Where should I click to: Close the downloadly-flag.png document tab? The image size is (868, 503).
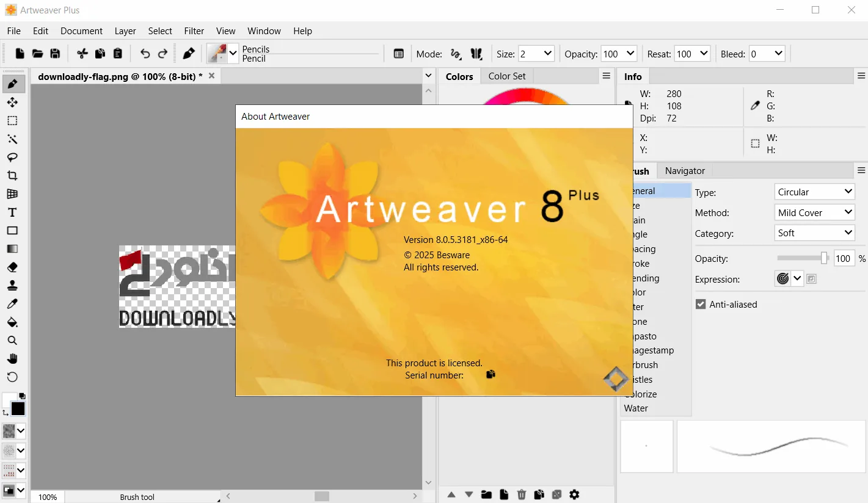click(211, 76)
